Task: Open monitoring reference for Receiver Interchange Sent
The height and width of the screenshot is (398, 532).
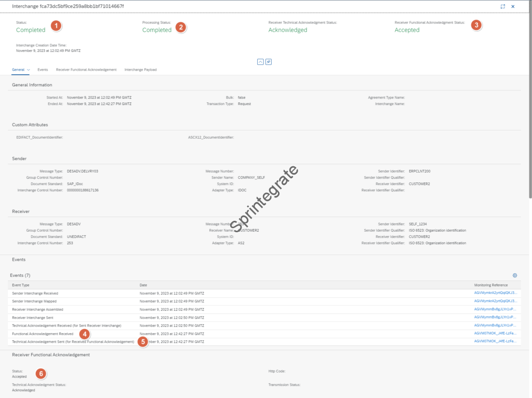Action: point(495,317)
